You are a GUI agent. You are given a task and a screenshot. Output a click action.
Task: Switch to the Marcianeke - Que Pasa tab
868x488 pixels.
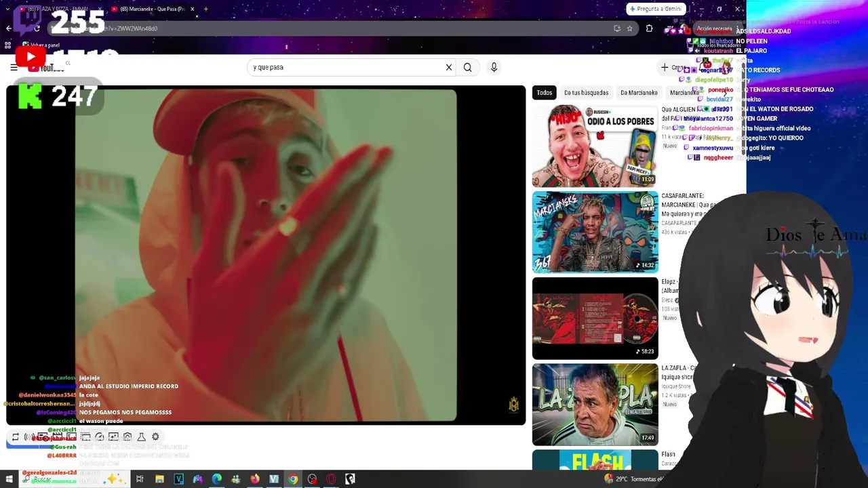click(x=153, y=9)
